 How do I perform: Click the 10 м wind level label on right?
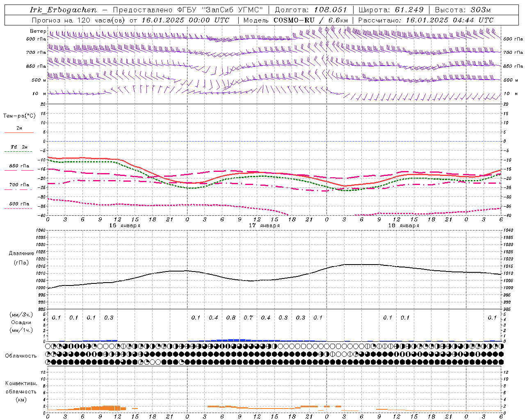(x=511, y=94)
